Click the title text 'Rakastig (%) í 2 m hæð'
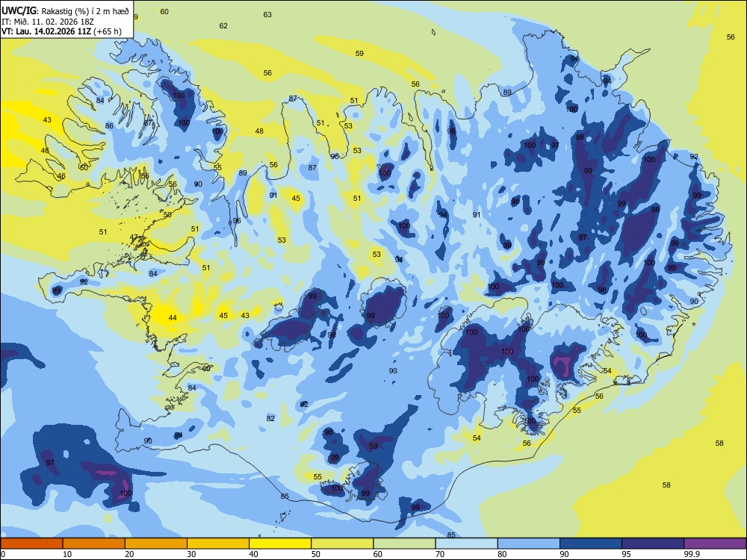Screen dimensions: 747x560 tap(85, 11)
